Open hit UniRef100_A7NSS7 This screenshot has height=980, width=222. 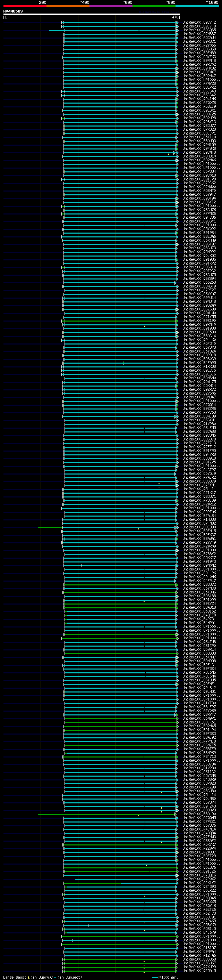point(199,34)
